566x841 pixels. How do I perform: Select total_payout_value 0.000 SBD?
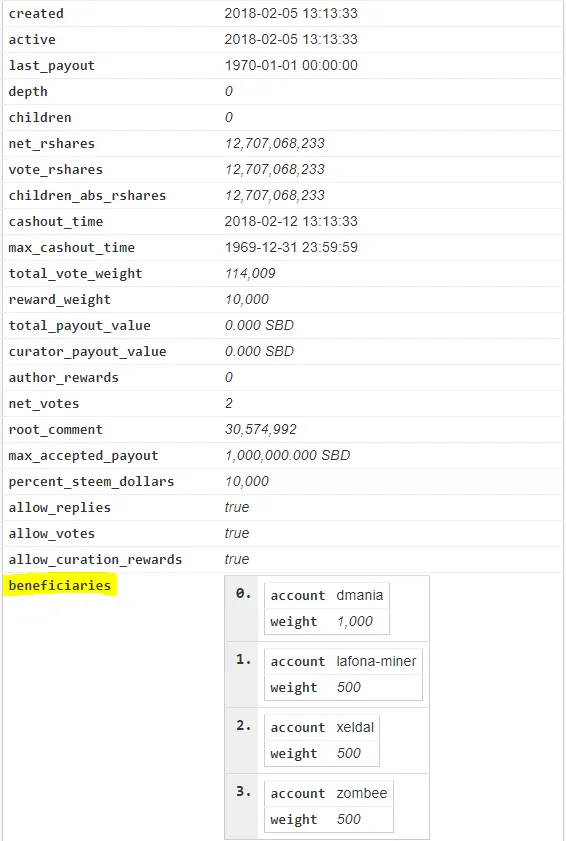click(x=259, y=326)
